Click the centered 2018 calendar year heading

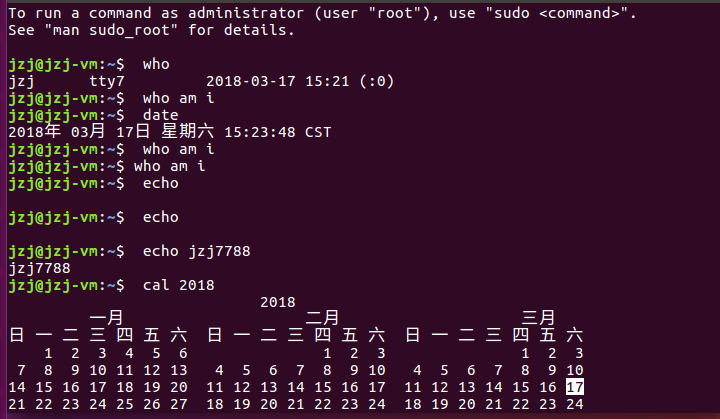point(278,302)
